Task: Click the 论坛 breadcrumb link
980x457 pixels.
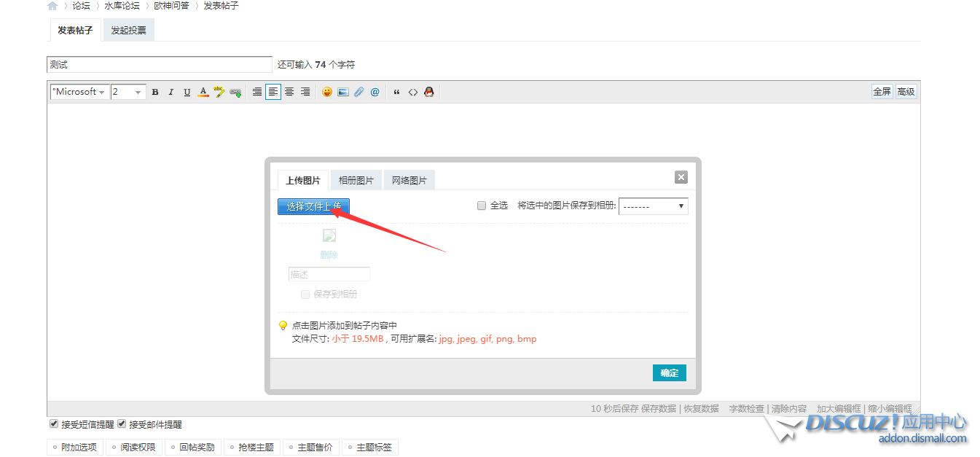Action: click(x=81, y=6)
